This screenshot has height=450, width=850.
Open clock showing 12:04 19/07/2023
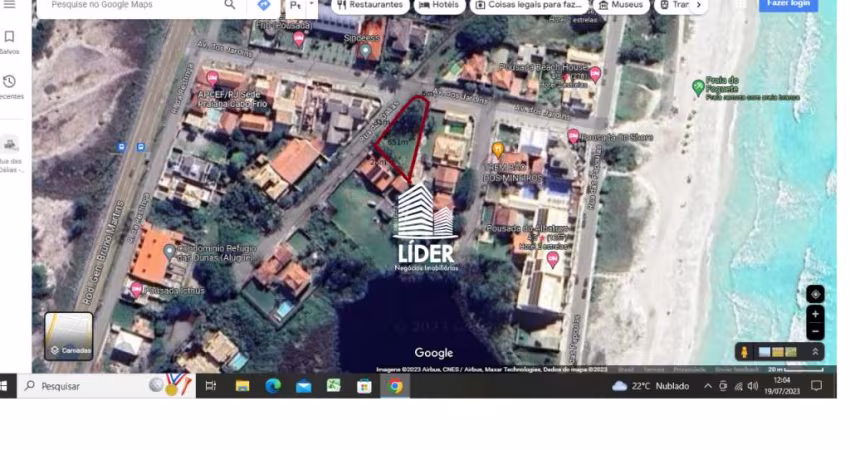point(782,386)
